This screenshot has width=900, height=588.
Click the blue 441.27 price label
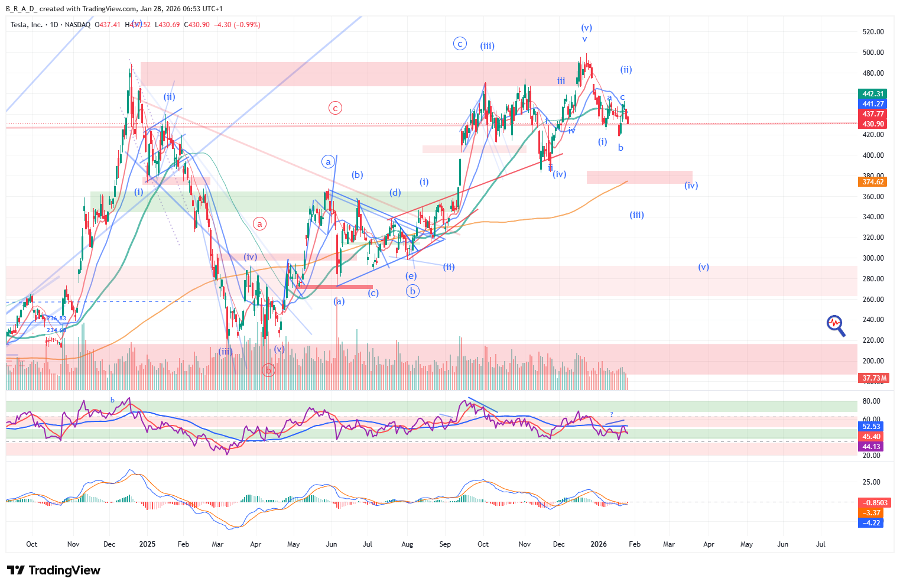873,104
